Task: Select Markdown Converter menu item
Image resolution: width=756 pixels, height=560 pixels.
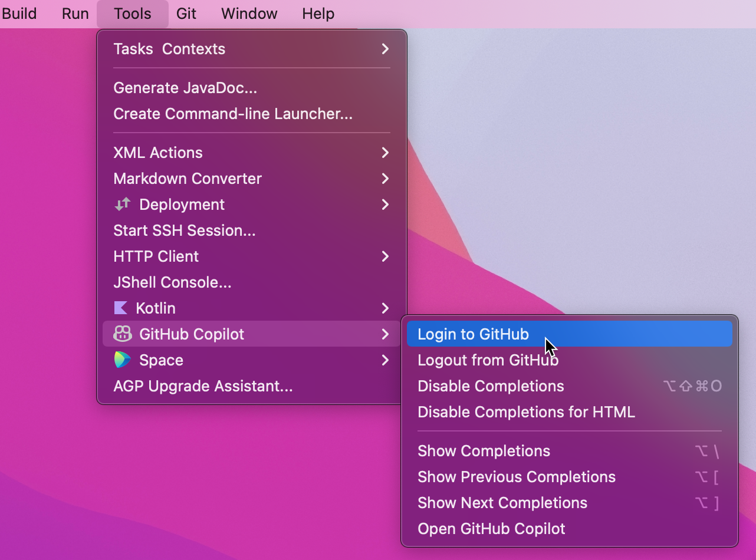Action: pyautogui.click(x=252, y=179)
